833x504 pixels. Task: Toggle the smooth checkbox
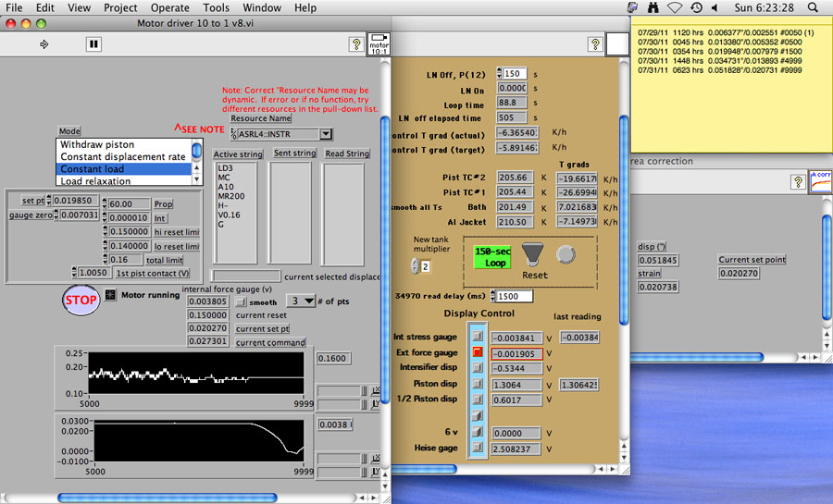pos(242,301)
